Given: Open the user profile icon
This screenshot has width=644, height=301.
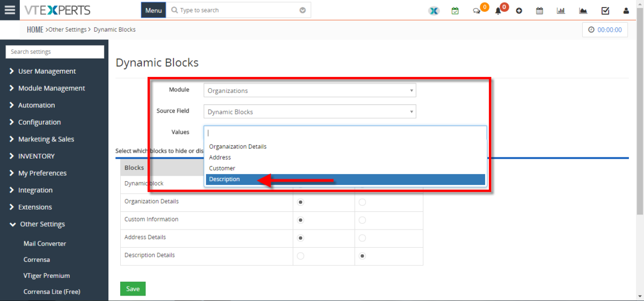Looking at the screenshot, I should (626, 11).
